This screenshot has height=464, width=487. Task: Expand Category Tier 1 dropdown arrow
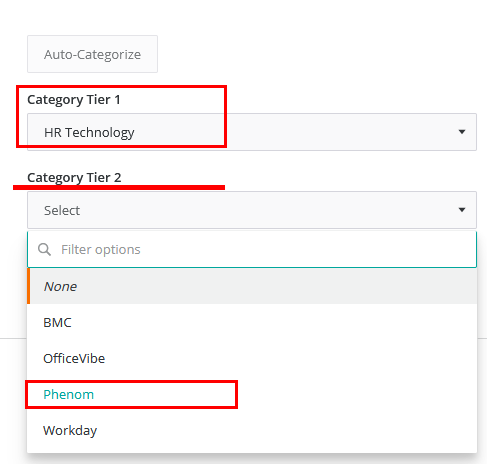[462, 132]
